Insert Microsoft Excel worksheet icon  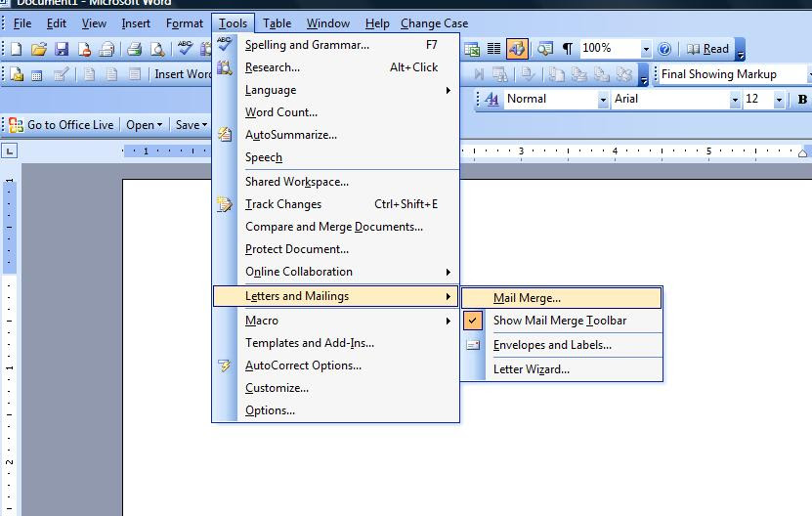pos(472,49)
